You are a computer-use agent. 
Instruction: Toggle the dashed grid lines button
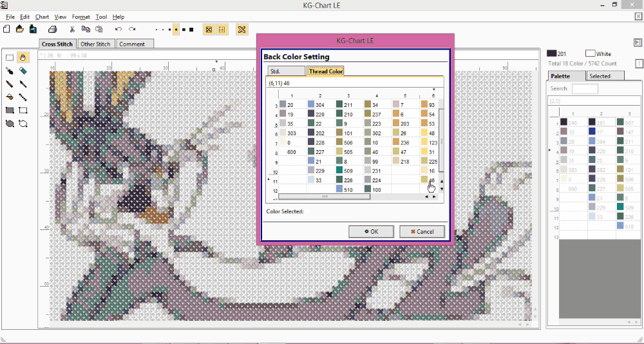(222, 30)
